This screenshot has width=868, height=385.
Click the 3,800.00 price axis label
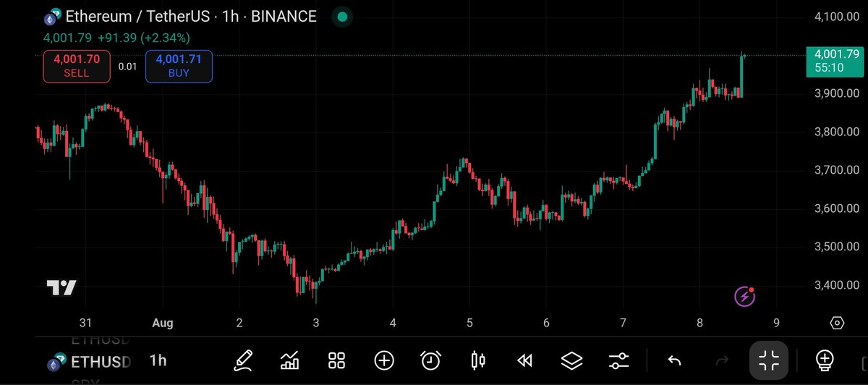pos(837,132)
